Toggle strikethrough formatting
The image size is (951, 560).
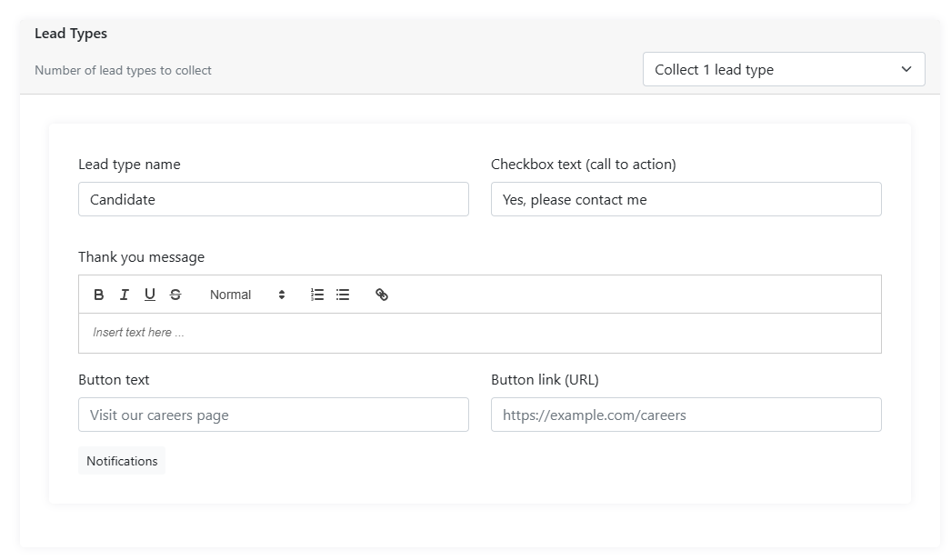tap(175, 295)
